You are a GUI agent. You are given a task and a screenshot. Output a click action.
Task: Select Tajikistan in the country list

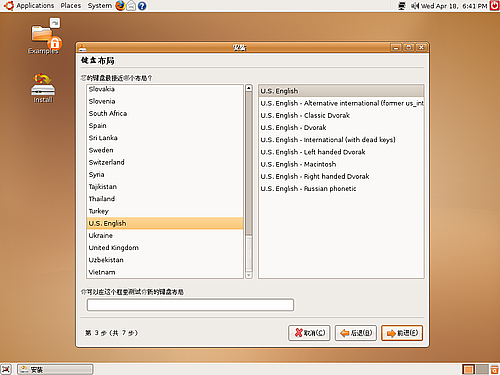(x=165, y=187)
